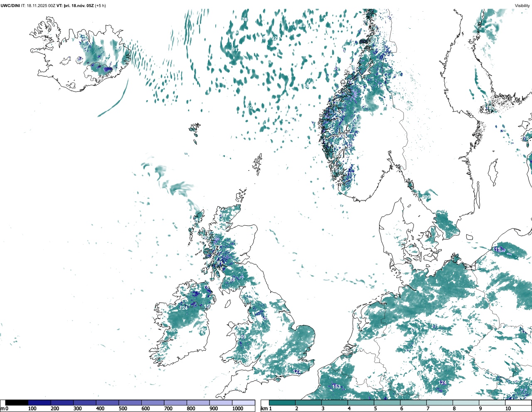Click the '115' visibility value near the Baltic coast
Image resolution: width=532 pixels, height=412 pixels.
(x=497, y=249)
